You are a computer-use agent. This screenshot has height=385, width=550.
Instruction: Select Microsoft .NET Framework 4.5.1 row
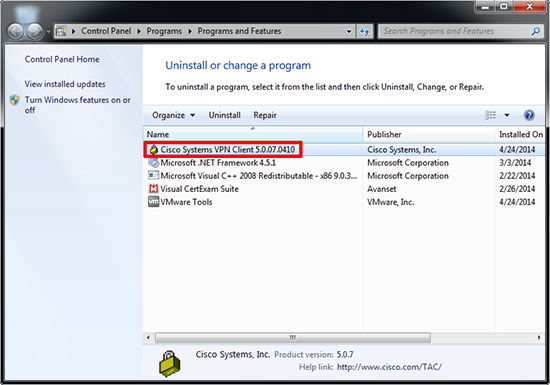click(344, 163)
